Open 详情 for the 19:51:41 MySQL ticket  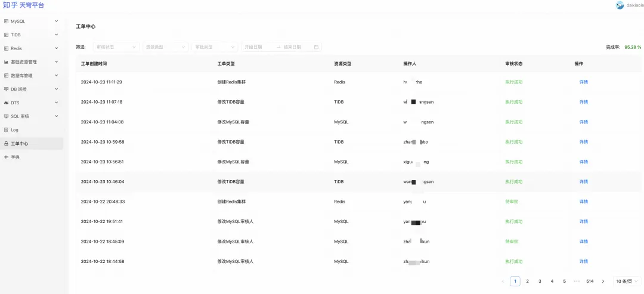[x=583, y=222]
